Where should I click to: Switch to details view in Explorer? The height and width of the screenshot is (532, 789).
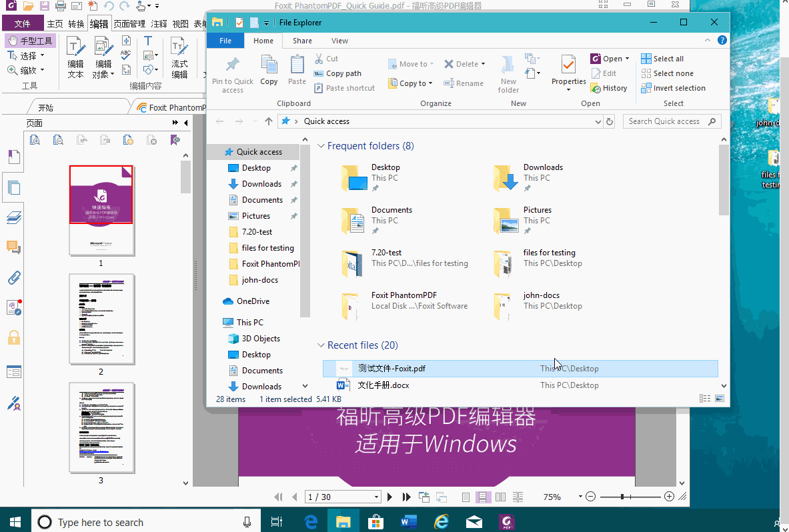(x=705, y=399)
